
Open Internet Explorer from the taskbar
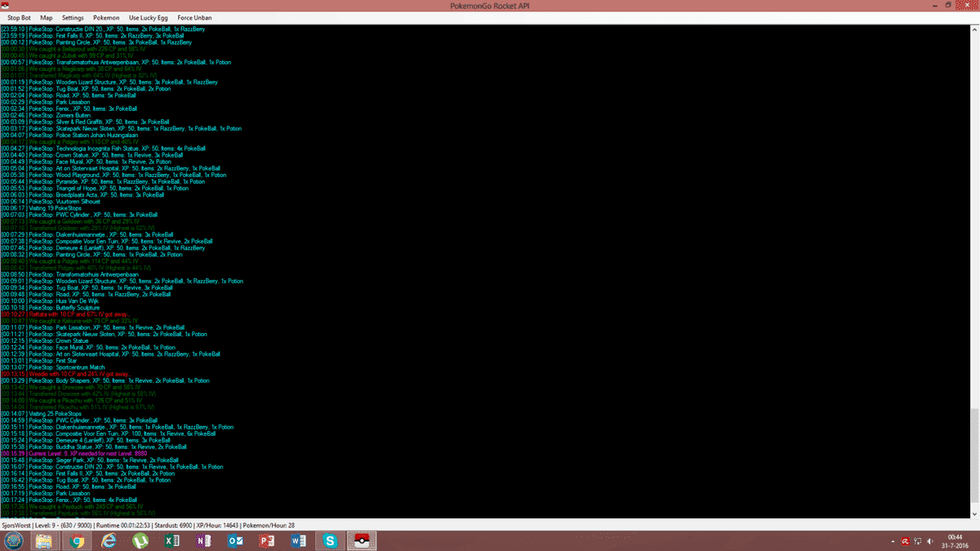pos(109,540)
